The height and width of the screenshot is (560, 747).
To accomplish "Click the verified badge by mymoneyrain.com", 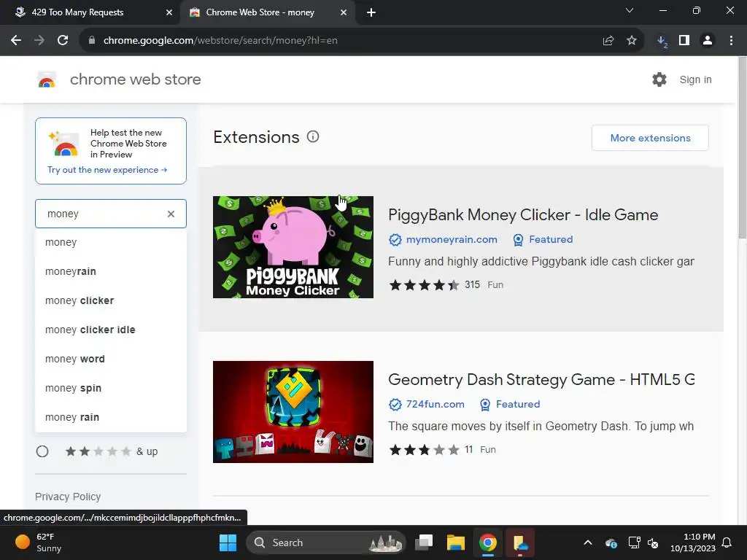I will pos(395,239).
